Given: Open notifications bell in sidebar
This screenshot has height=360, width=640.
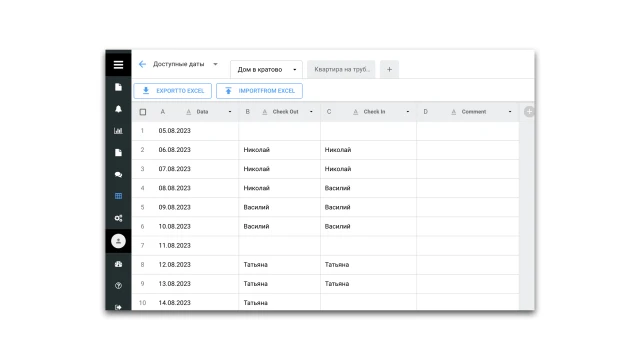Looking at the screenshot, I should tap(118, 109).
